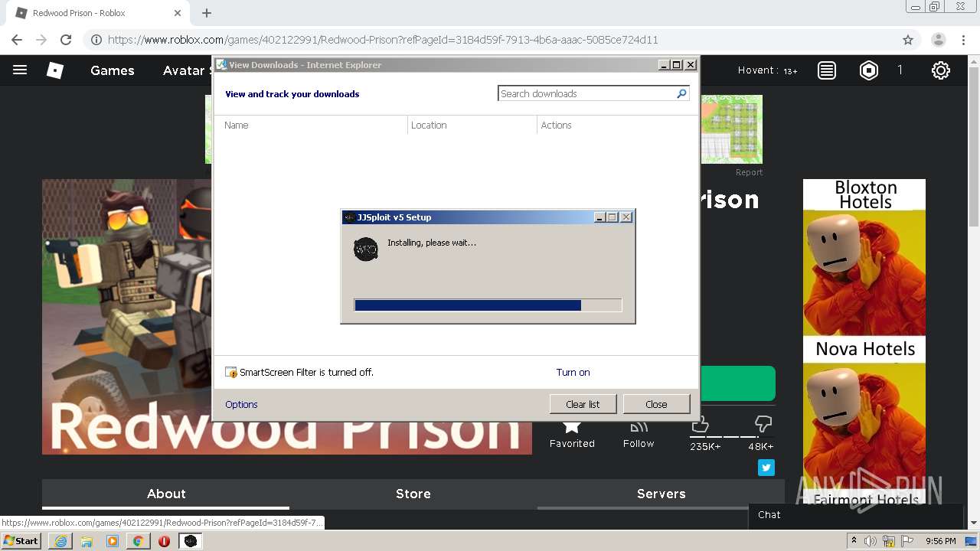Image resolution: width=980 pixels, height=551 pixels.
Task: Click the Bloxton Hotels advertisement
Action: (864, 341)
